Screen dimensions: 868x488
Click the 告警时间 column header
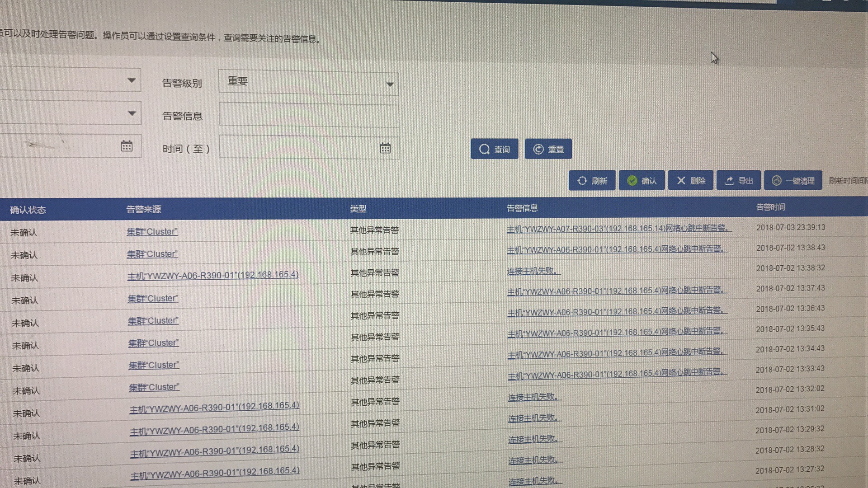(x=770, y=207)
